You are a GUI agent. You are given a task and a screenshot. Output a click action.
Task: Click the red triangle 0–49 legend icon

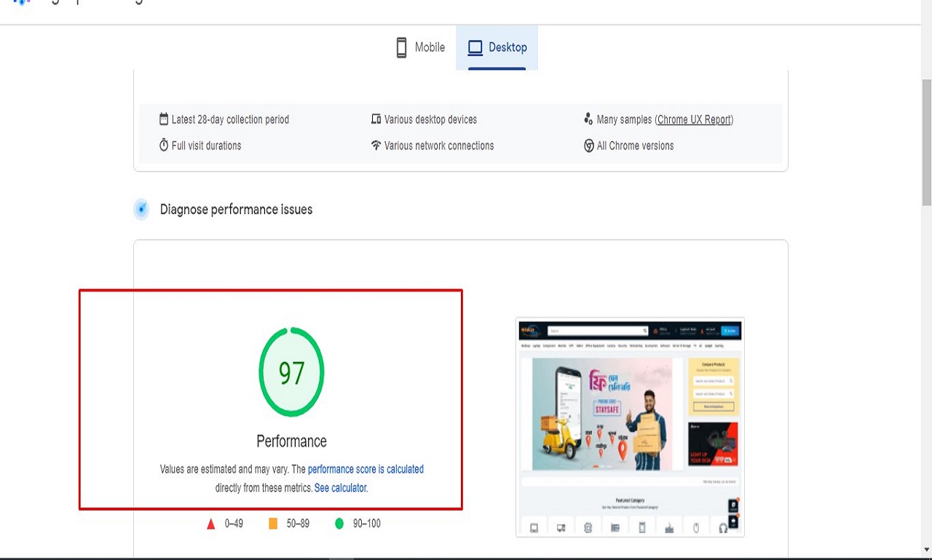pos(212,524)
